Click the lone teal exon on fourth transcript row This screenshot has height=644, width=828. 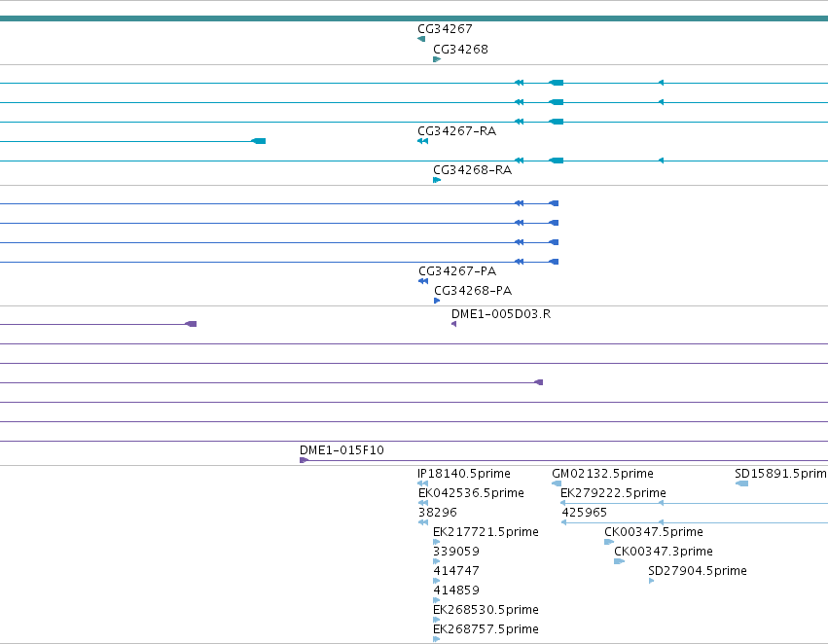[258, 141]
